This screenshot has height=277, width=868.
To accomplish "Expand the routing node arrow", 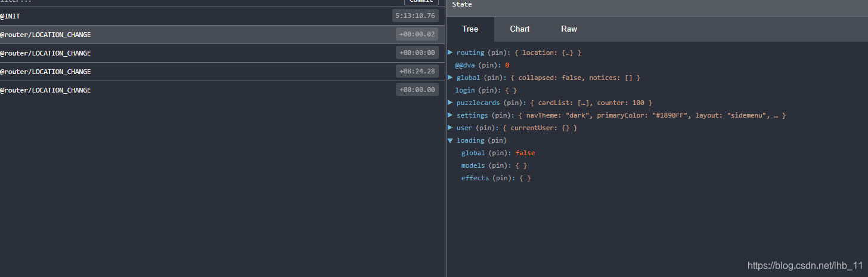I will click(x=451, y=53).
